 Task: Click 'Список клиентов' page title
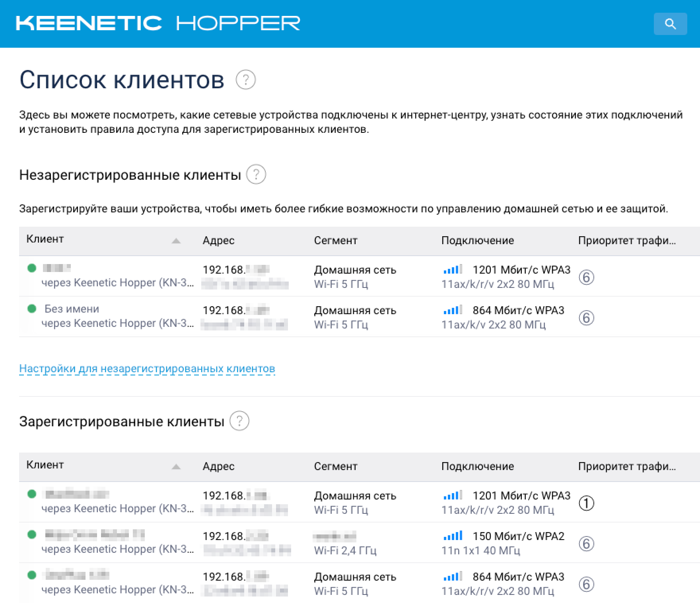tap(122, 80)
